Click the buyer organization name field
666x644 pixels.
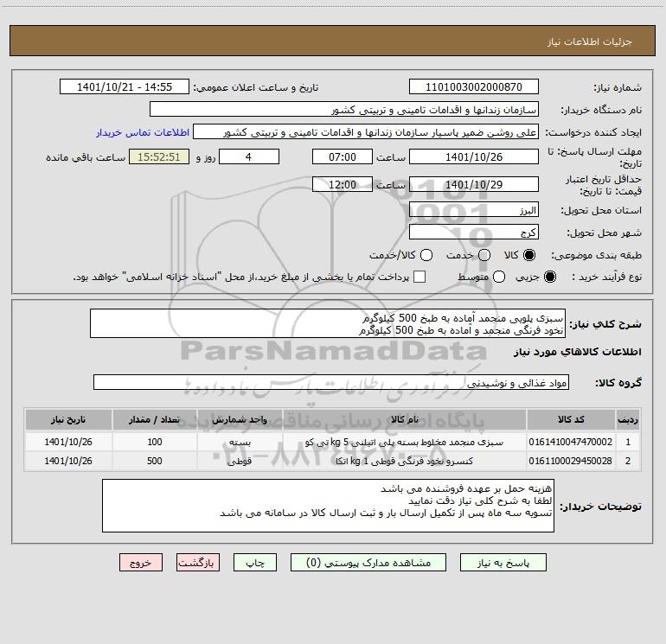click(344, 110)
